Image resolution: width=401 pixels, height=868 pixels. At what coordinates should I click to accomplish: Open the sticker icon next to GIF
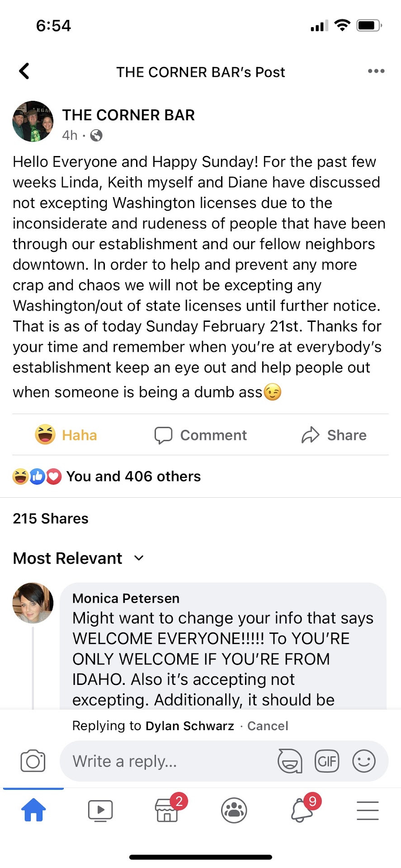[289, 761]
